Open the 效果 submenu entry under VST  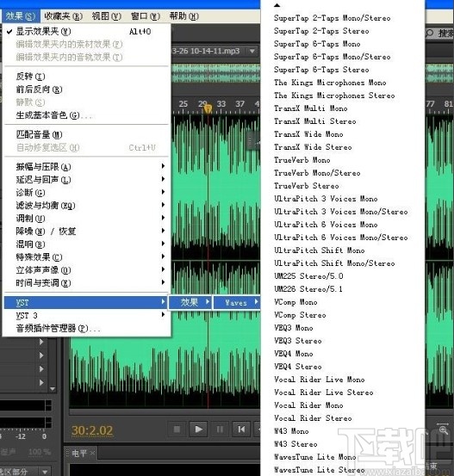tap(190, 302)
